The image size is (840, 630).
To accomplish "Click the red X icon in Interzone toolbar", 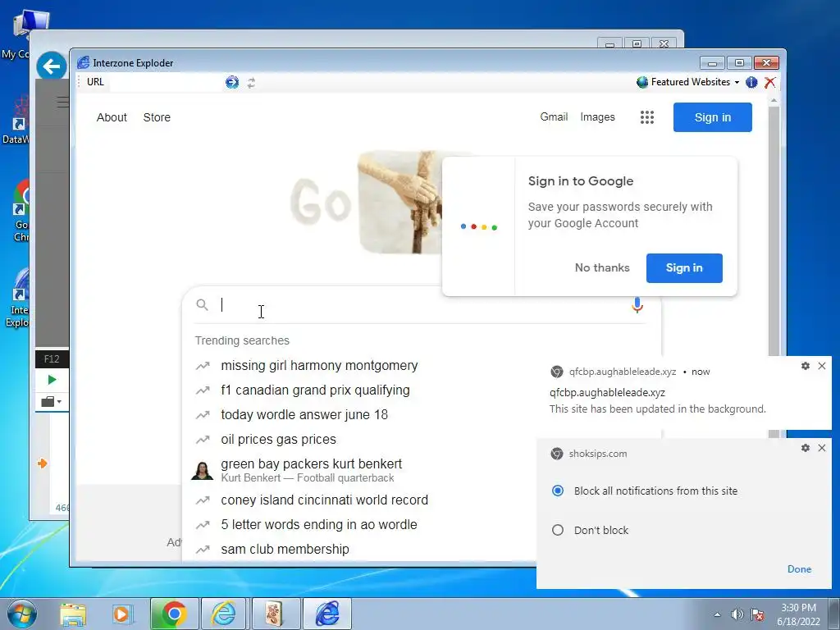I will [x=769, y=82].
